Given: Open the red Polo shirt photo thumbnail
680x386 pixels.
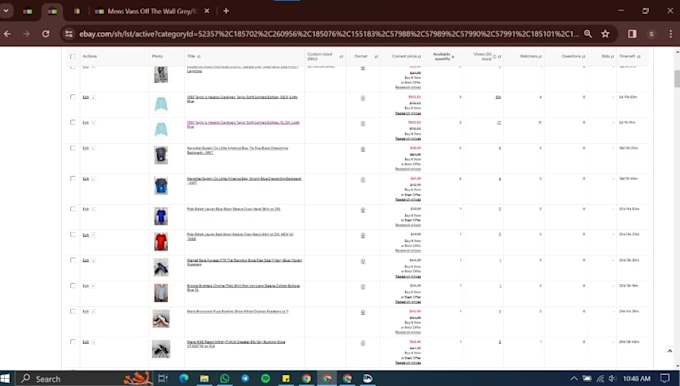Looking at the screenshot, I should (161, 242).
